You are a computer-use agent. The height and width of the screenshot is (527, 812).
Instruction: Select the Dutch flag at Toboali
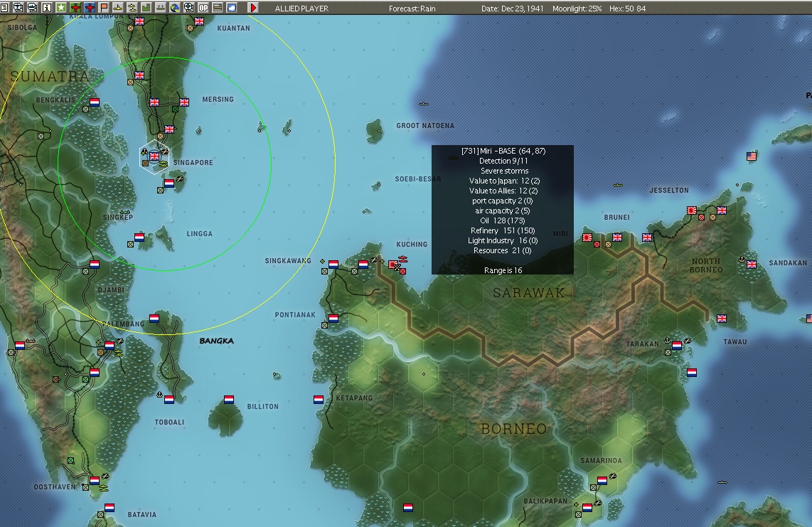coord(169,400)
